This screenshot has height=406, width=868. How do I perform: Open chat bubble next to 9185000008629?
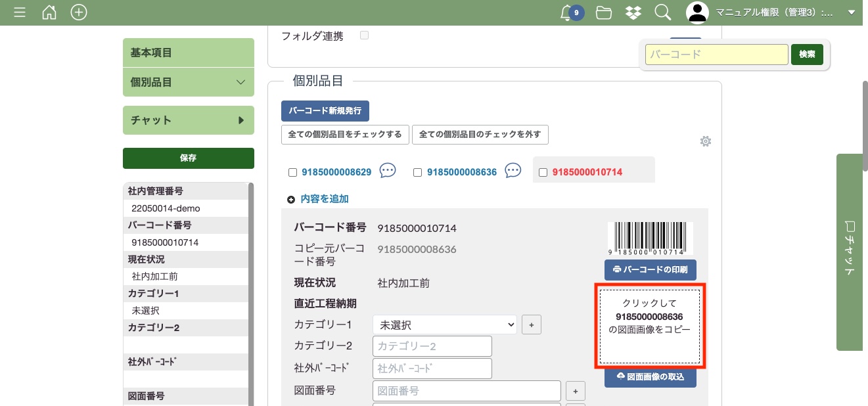pos(388,171)
